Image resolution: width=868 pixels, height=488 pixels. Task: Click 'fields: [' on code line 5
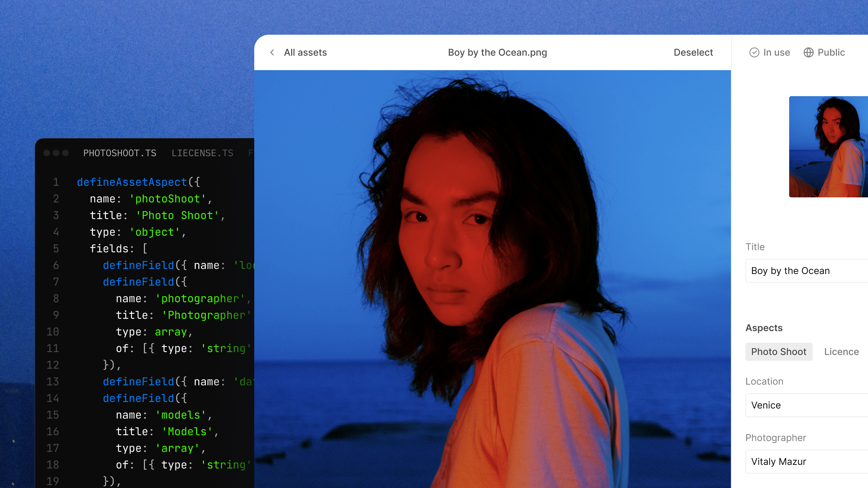tap(119, 249)
